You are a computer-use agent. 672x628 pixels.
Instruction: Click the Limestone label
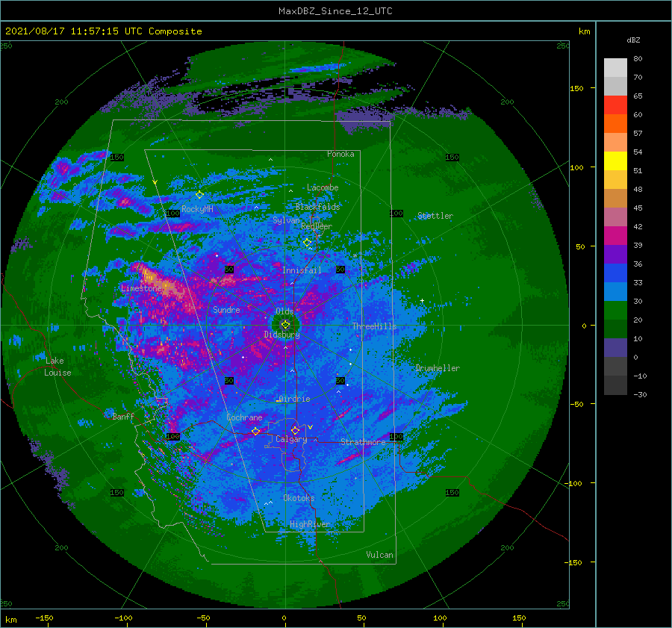point(141,288)
